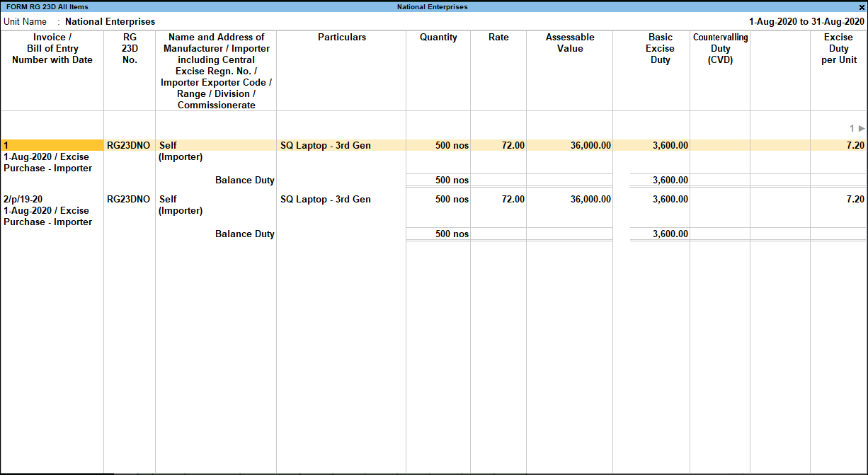Select invoice number 2/p/19-20
This screenshot has width=868, height=475.
23,199
